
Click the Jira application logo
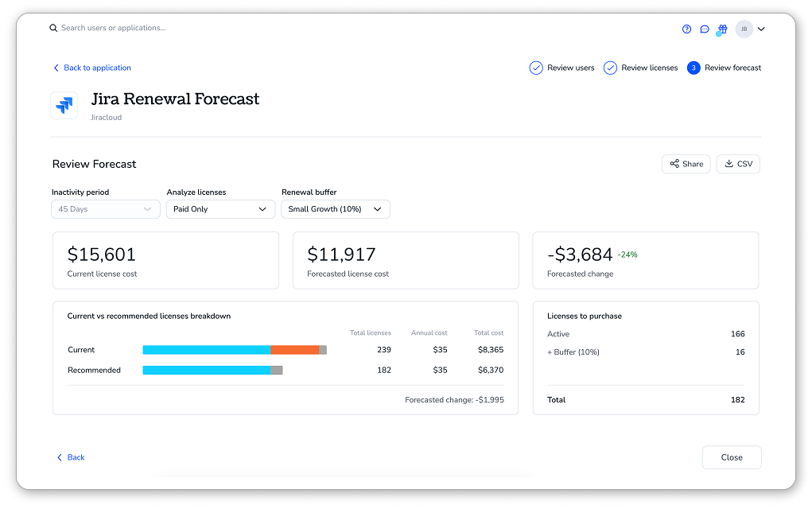64,106
